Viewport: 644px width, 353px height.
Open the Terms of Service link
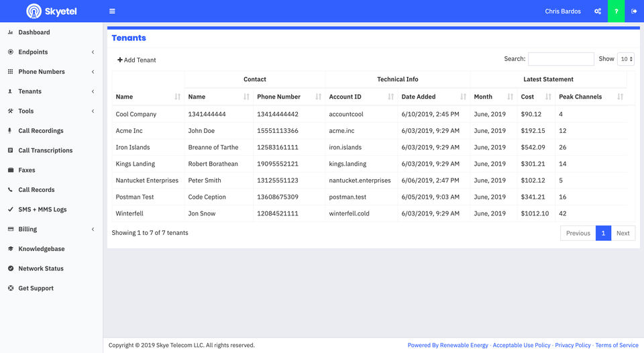[616, 345]
